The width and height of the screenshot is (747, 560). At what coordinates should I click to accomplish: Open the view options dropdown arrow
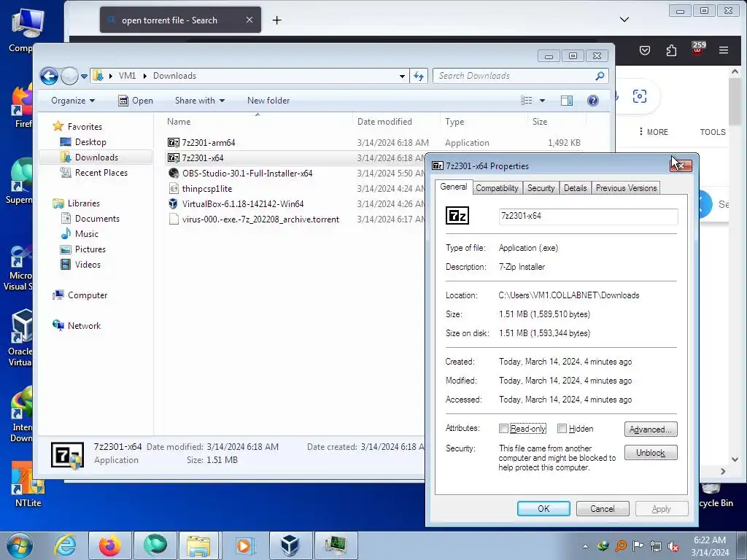tap(542, 101)
